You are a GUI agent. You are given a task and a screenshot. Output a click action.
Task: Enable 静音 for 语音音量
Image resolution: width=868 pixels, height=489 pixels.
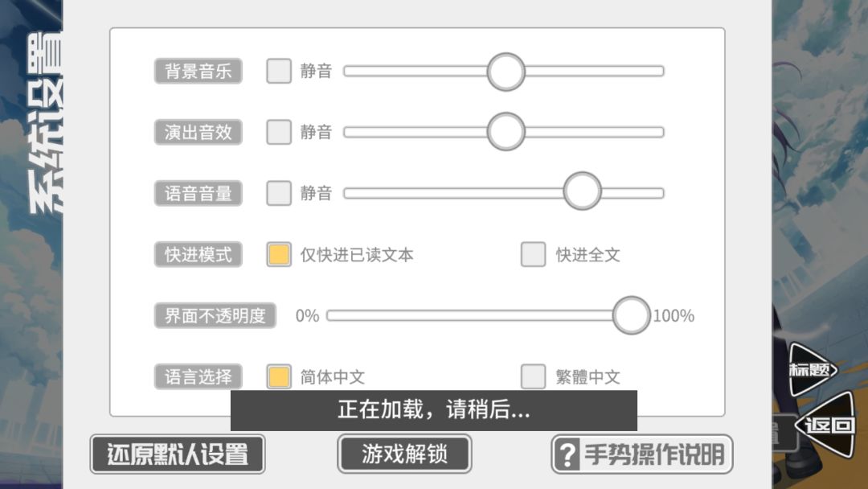[x=278, y=193]
